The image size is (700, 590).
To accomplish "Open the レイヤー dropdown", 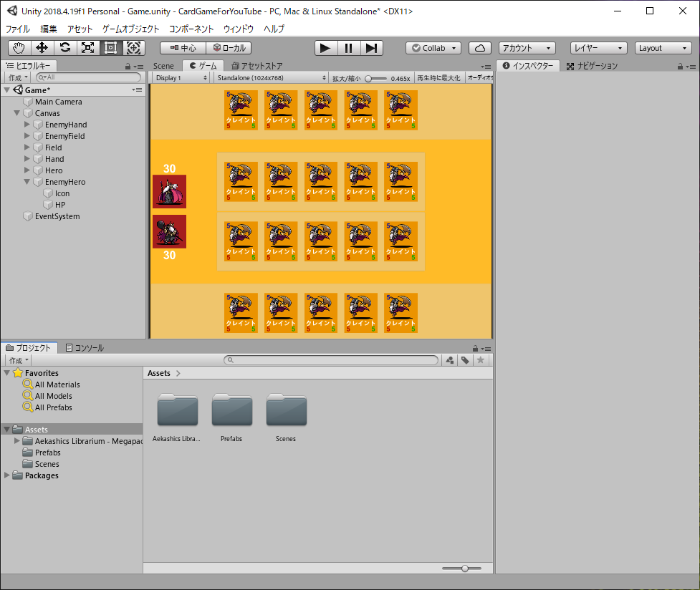I will coord(599,48).
